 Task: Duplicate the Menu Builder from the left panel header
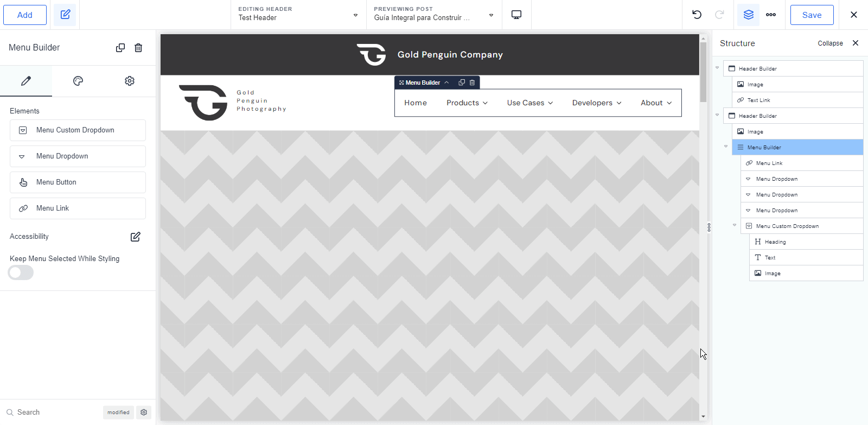click(x=120, y=48)
